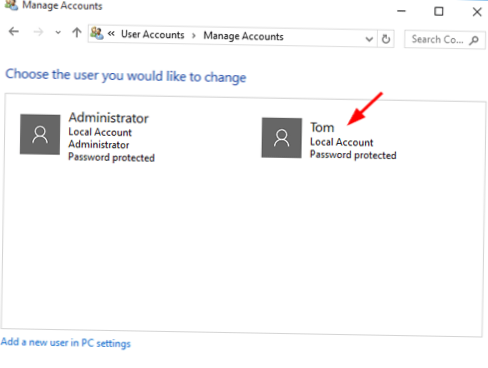Open the Tom account name

click(322, 127)
